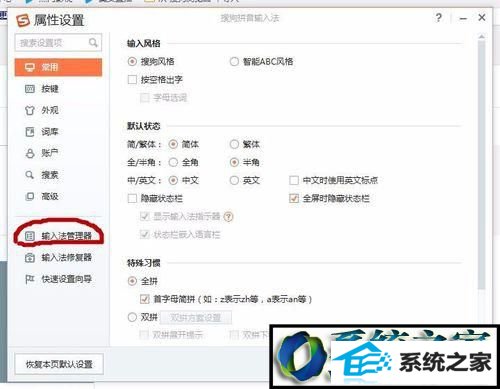Toggle 中文时使用英文标点 checkbox

[294, 180]
